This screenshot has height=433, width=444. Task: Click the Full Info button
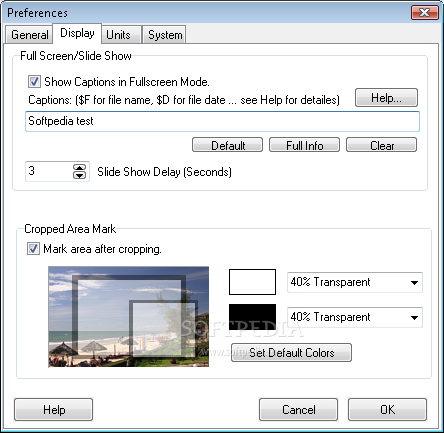click(x=304, y=145)
